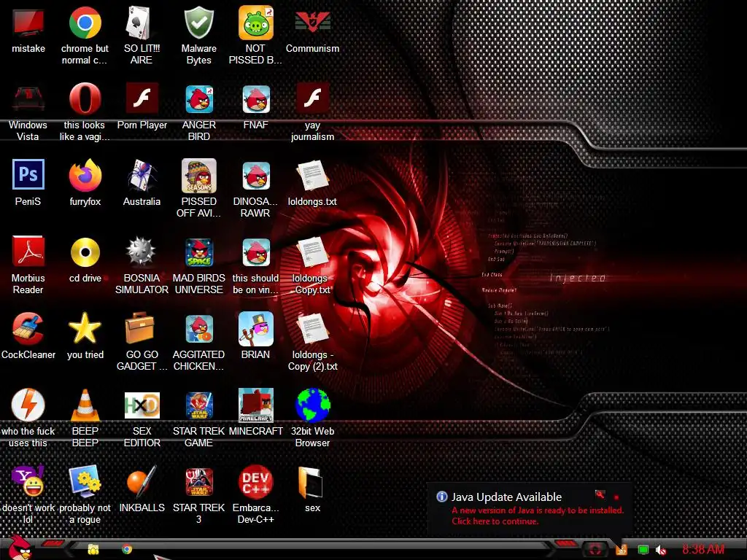
Task: Select the Malware Bytes shield icon
Action: (198, 23)
